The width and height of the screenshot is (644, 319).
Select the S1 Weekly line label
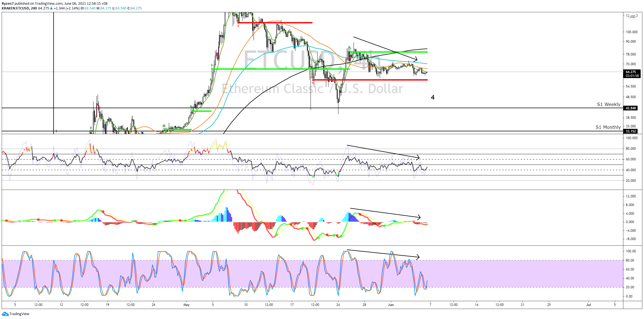coord(609,104)
